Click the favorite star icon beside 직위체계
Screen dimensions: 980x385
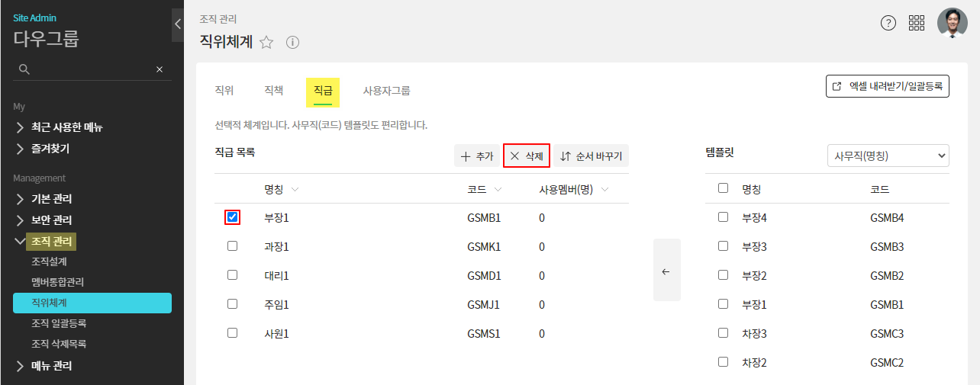(266, 43)
